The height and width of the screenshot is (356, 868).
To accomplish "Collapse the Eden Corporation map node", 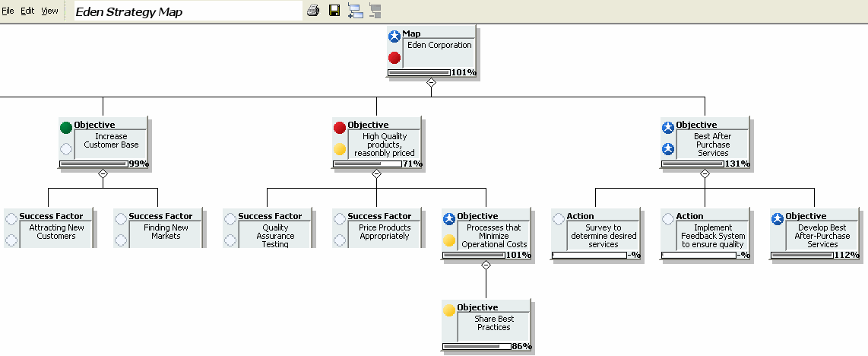I will (x=431, y=82).
